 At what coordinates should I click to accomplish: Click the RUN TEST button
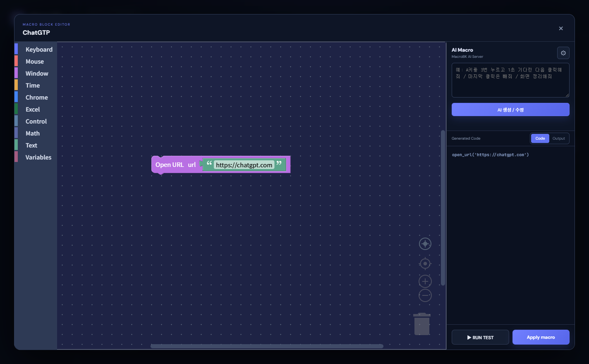coord(480,337)
